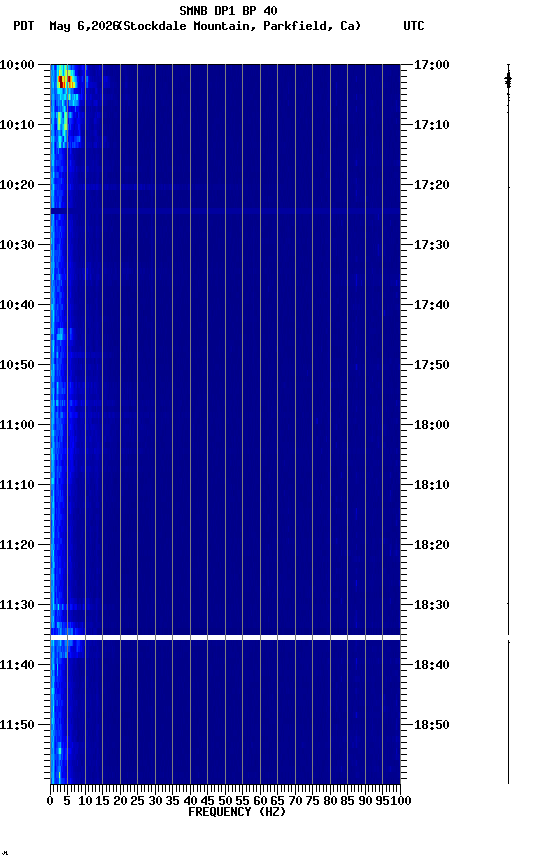Screen dimensions: 552x864
Task: Click the '55' frequency axis label
Action: [x=242, y=802]
